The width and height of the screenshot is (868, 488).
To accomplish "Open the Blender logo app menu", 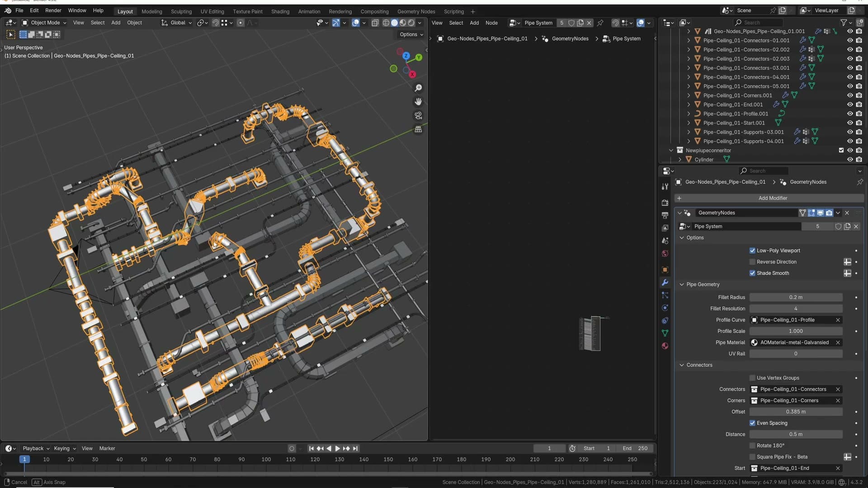I will pyautogui.click(x=8, y=10).
